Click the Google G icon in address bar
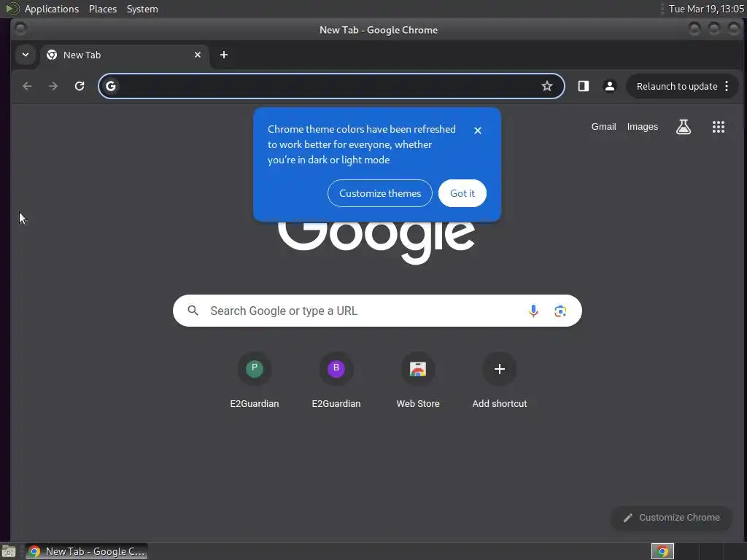 111,86
